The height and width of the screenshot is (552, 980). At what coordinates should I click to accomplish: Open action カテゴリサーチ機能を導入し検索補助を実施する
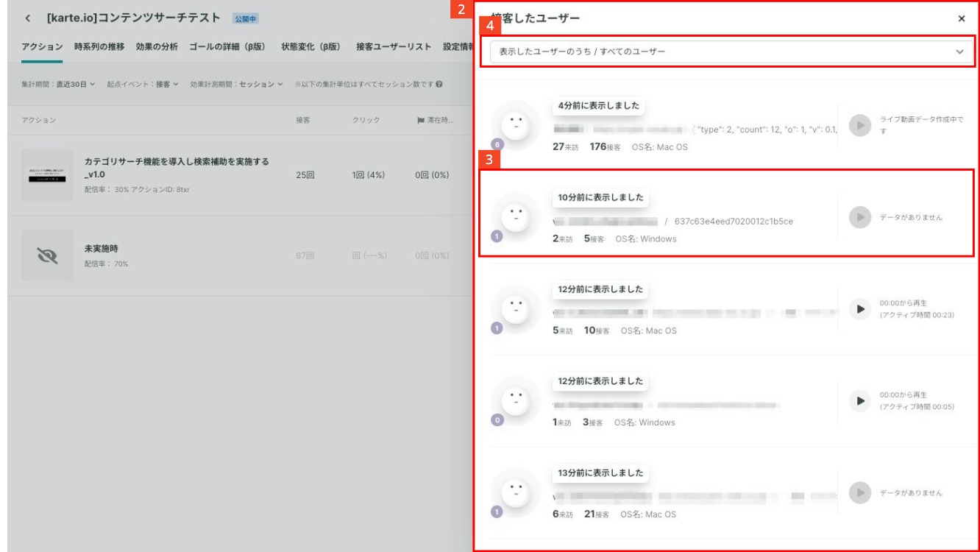tap(177, 168)
